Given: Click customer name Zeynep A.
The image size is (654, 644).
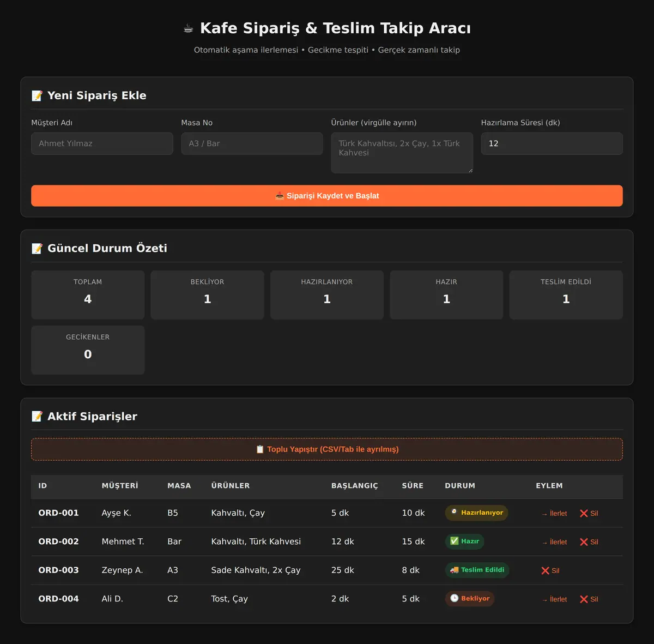Looking at the screenshot, I should [122, 570].
